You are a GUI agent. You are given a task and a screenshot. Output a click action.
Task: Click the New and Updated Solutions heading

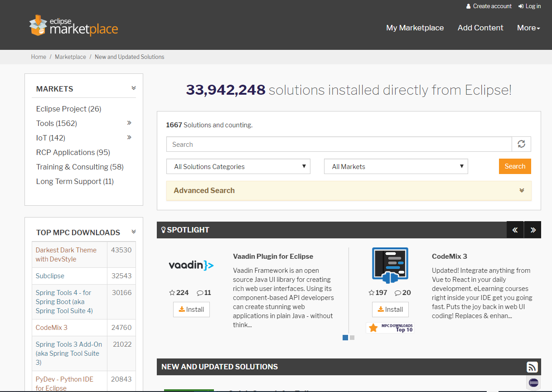tap(220, 367)
